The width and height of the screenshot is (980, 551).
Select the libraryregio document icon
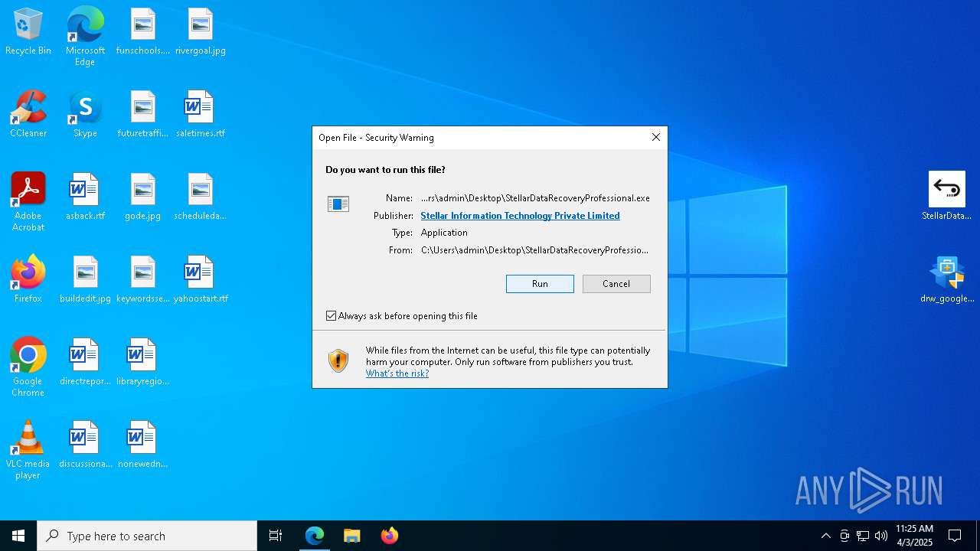pyautogui.click(x=142, y=362)
